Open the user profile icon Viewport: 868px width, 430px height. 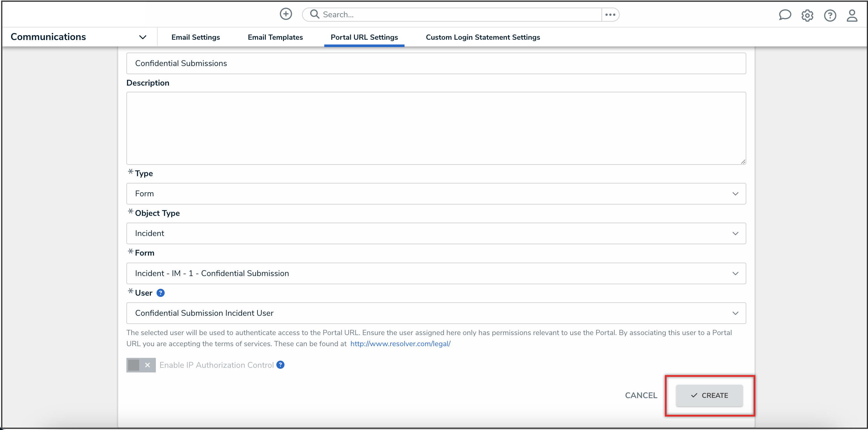852,15
